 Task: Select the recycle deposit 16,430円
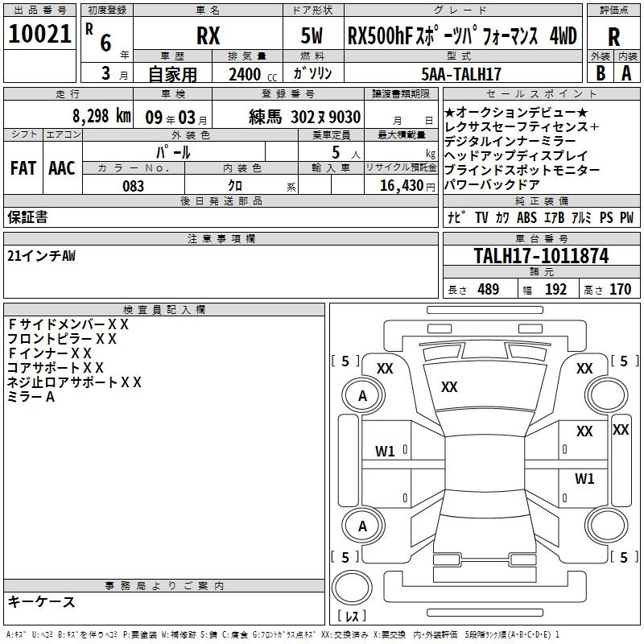tap(407, 186)
